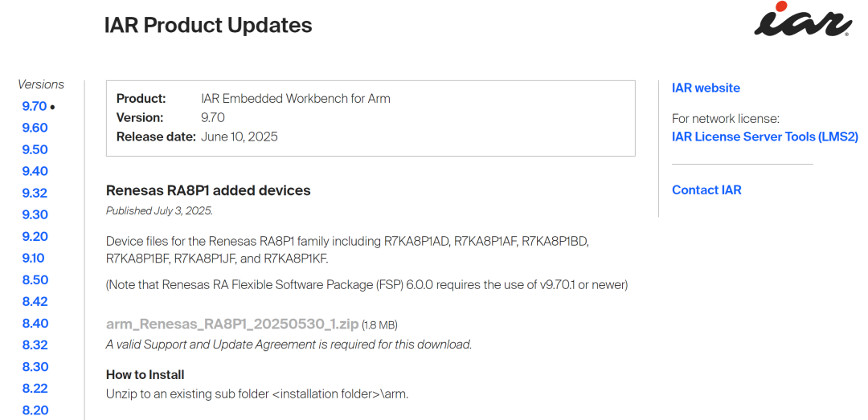Click the Contact IAR link
The width and height of the screenshot is (868, 420).
706,190
